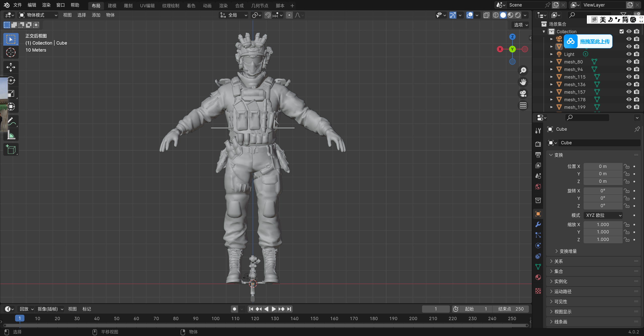Select the Box Select tool
The height and width of the screenshot is (336, 644).
11,39
